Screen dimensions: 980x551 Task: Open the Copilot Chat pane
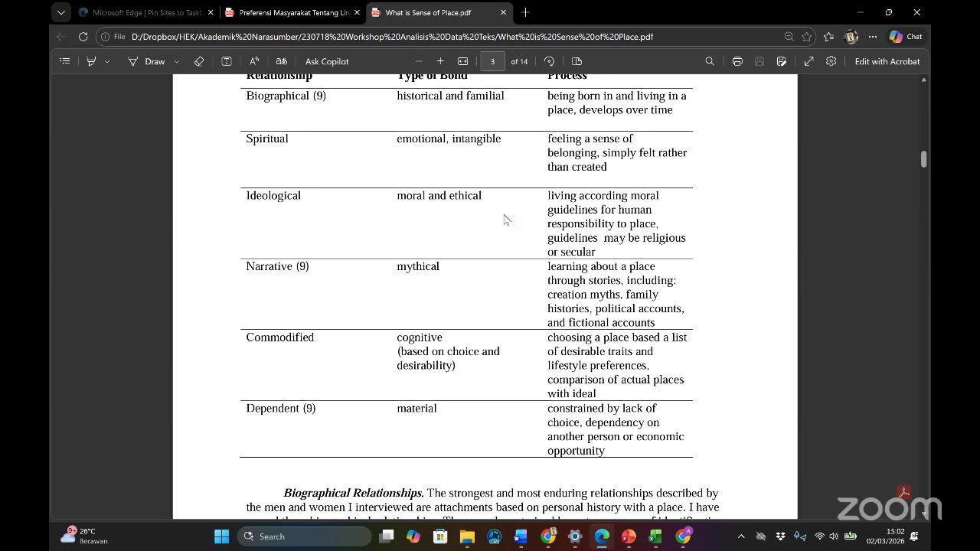[906, 37]
